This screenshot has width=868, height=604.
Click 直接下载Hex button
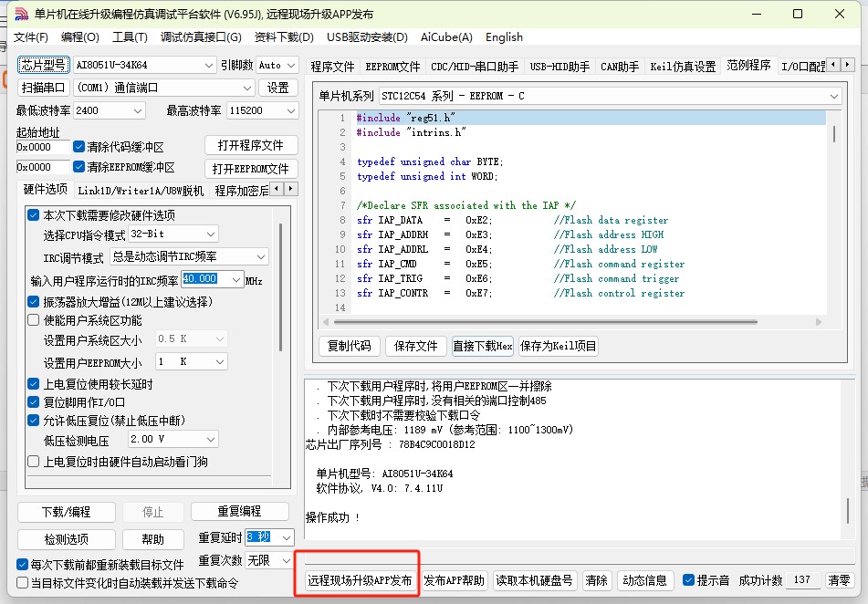(x=483, y=346)
